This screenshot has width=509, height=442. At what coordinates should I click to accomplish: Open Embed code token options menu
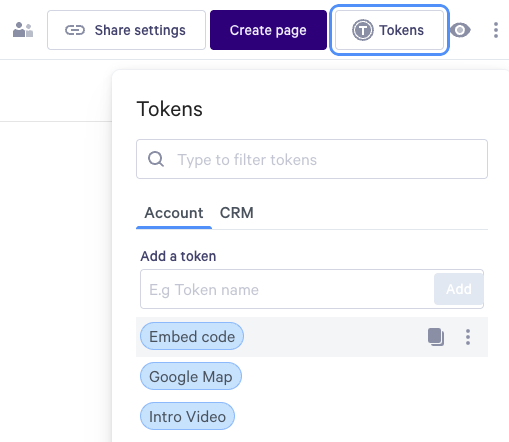coord(468,337)
